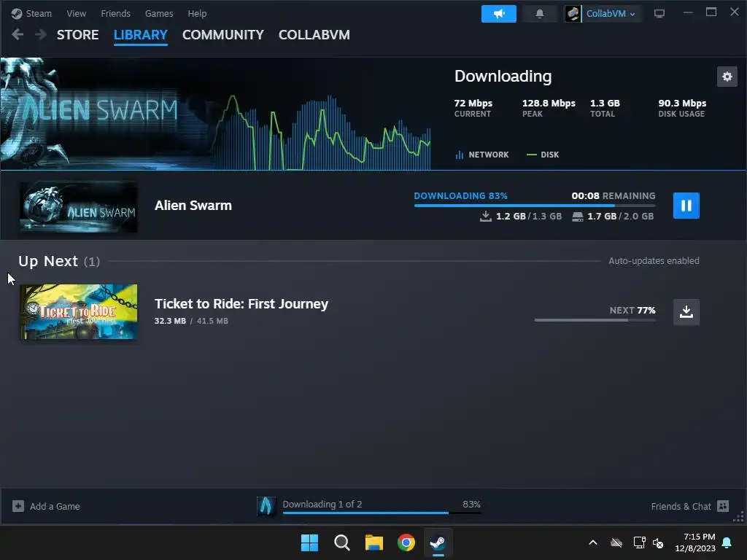Click Add a Game
747x560 pixels.
[46, 506]
